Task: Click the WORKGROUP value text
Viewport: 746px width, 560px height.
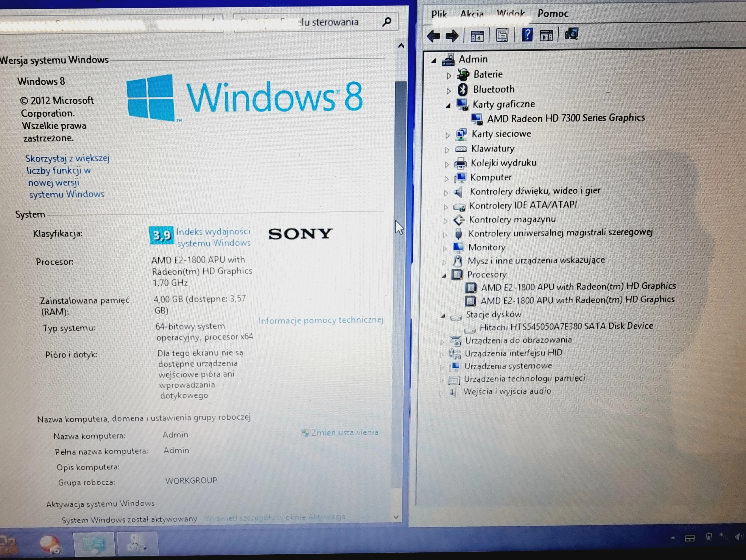Action: click(191, 481)
